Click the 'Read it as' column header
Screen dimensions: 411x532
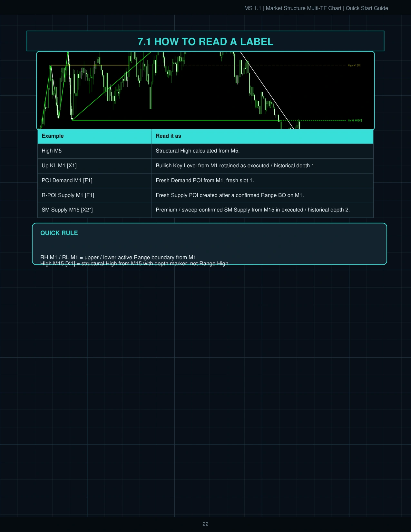click(262, 136)
